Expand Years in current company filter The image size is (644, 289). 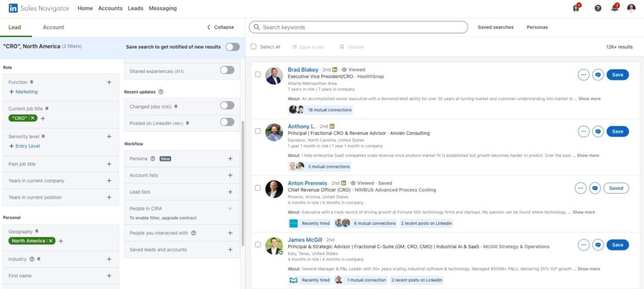point(109,181)
